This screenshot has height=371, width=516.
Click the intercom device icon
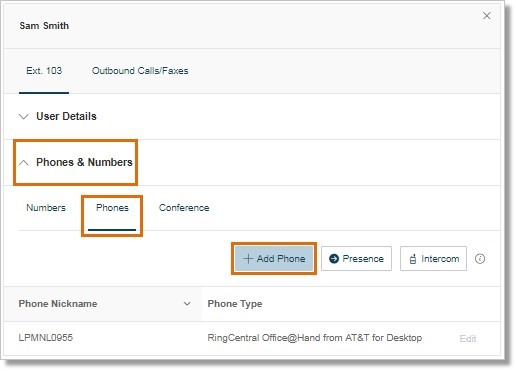(412, 259)
